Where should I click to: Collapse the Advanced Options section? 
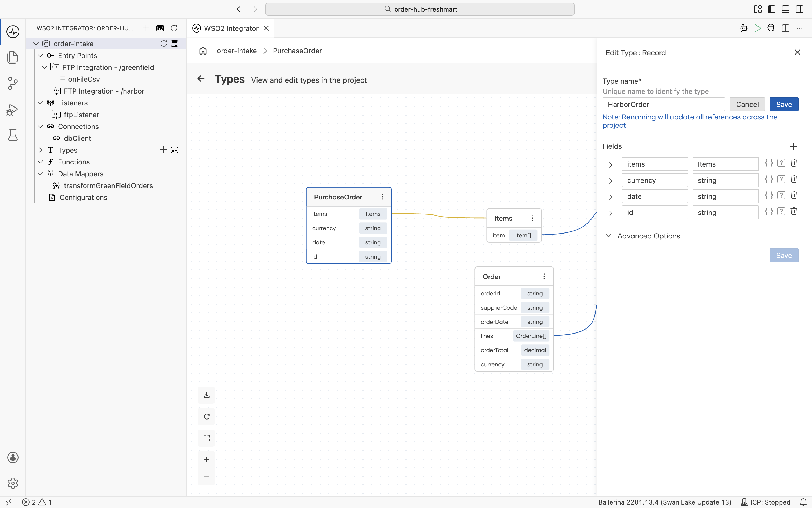coord(608,235)
